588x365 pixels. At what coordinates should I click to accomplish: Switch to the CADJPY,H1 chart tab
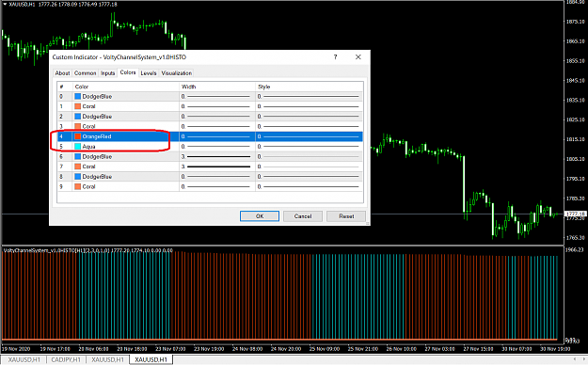pyautogui.click(x=66, y=359)
